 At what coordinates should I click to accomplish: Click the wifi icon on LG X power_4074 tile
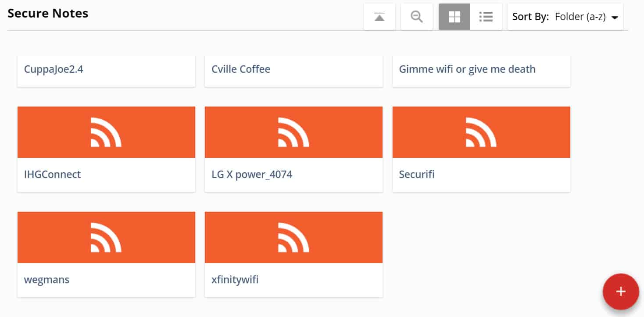[293, 132]
